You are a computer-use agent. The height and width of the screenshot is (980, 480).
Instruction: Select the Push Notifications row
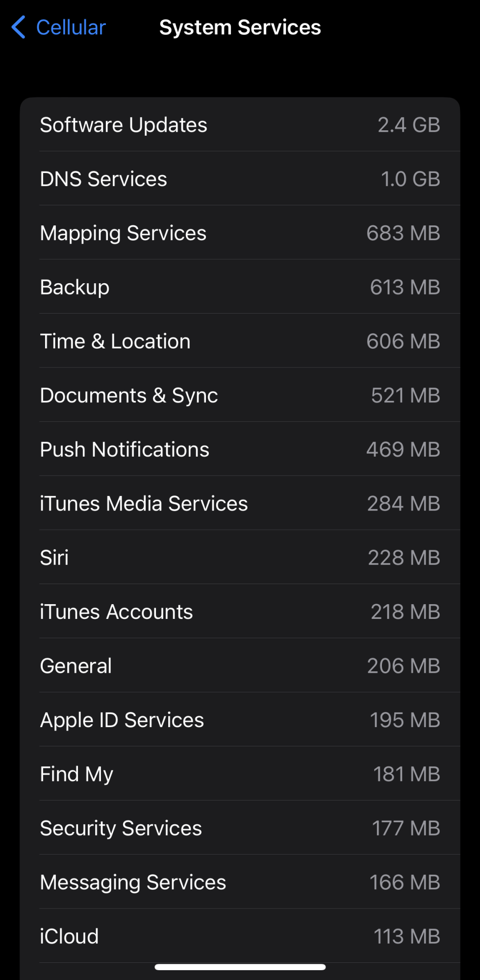pyautogui.click(x=240, y=449)
